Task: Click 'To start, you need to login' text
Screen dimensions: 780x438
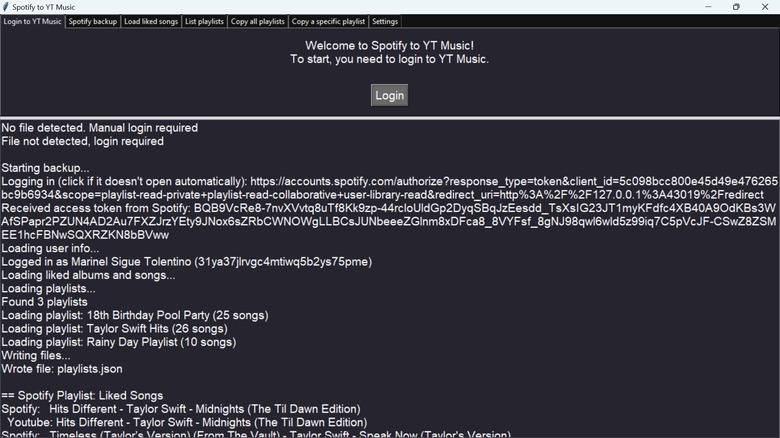Action: (x=390, y=59)
